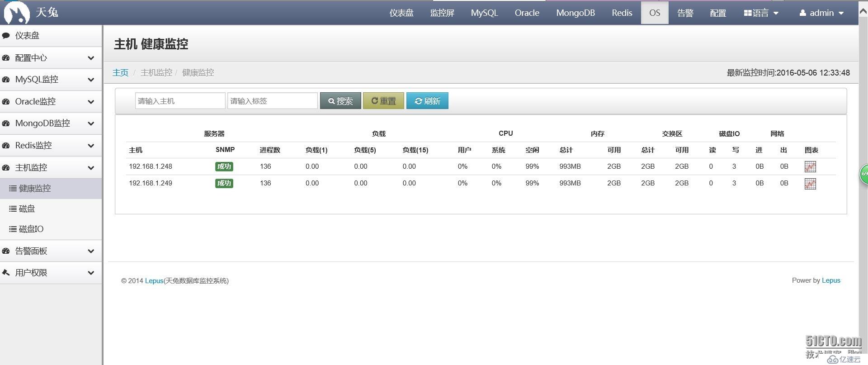Open the admin user dropdown
Viewport: 868px width, 365px height.
pos(821,13)
